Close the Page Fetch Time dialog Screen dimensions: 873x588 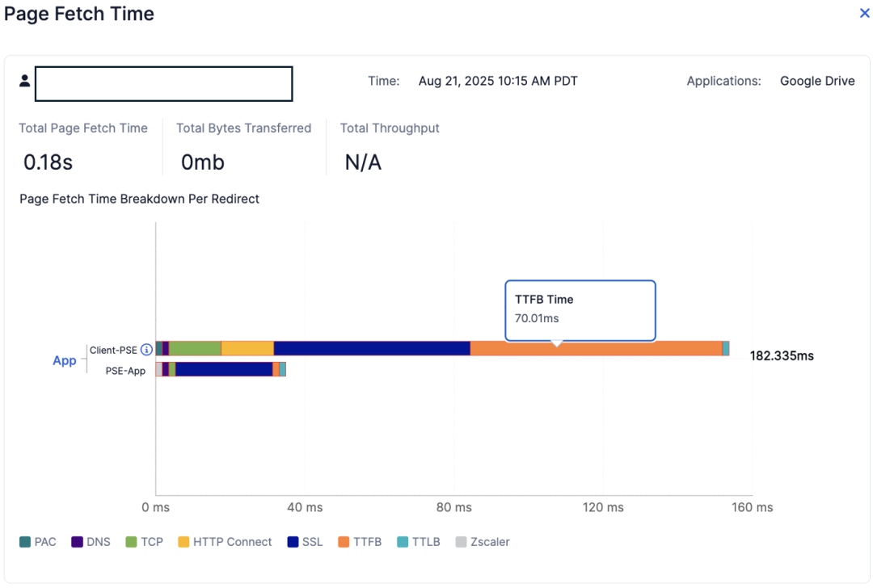coord(864,13)
